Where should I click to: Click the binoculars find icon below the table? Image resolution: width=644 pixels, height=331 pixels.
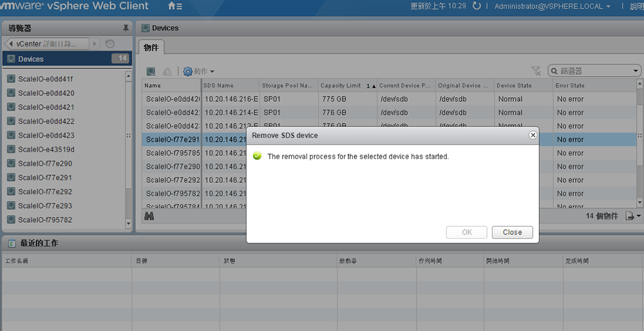point(149,216)
